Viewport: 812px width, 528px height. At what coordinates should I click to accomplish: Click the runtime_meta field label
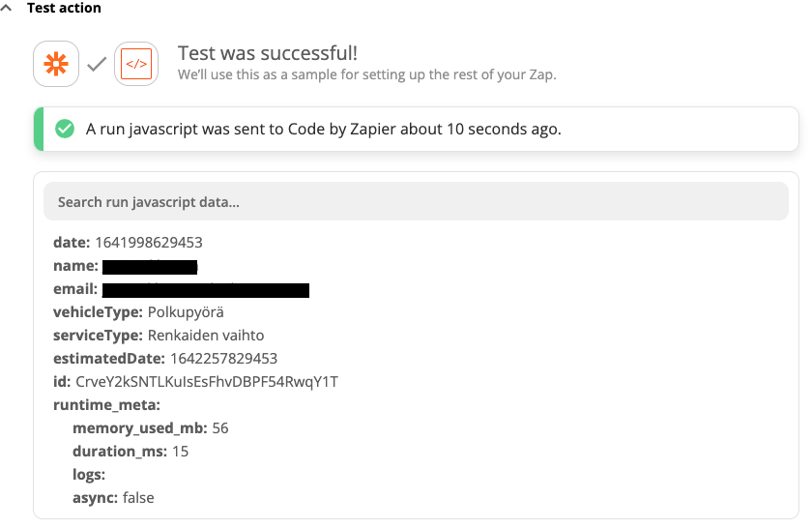(x=106, y=405)
